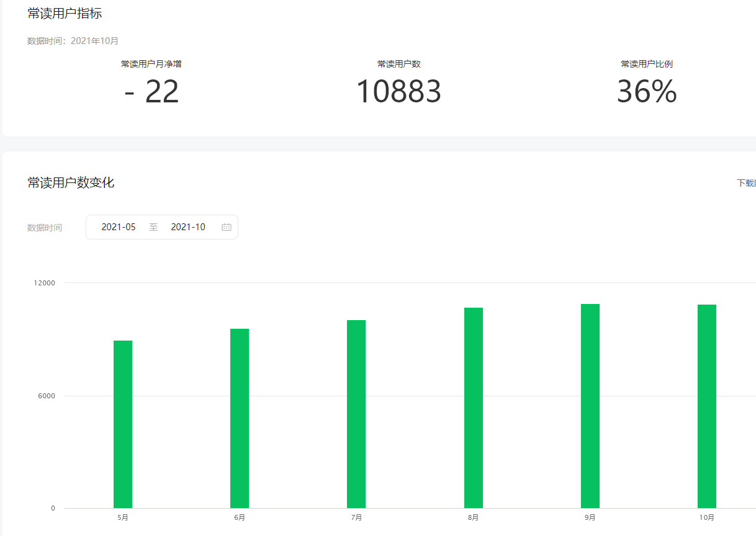Screen dimensions: 756x536
Task: Select the green bar for 10月
Action: pyautogui.click(x=707, y=406)
